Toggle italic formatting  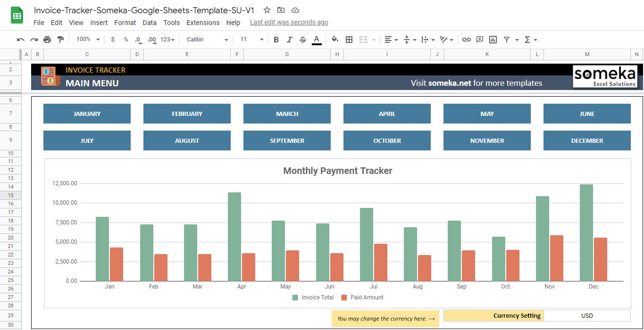[x=290, y=40]
